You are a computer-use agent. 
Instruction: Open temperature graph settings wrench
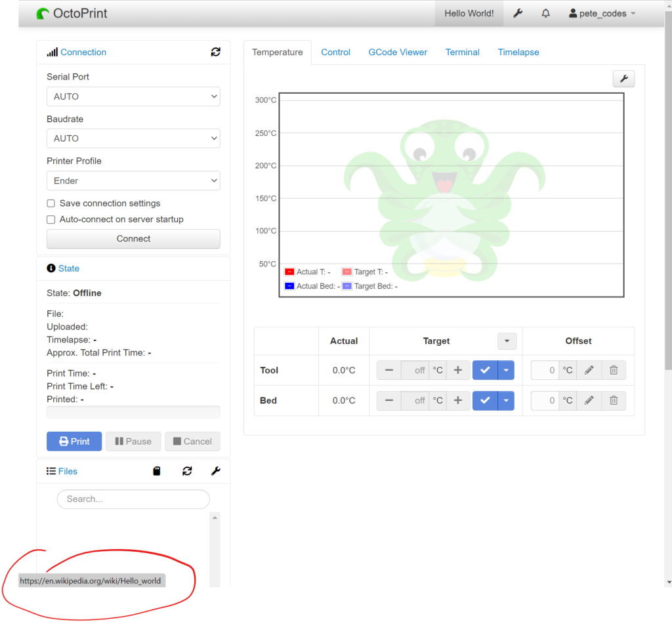coord(623,79)
